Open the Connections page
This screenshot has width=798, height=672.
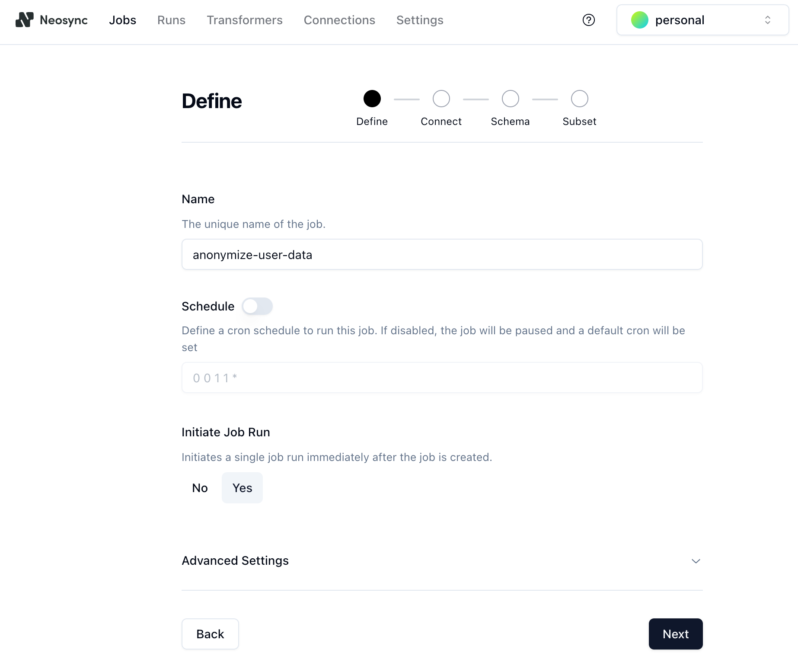339,20
